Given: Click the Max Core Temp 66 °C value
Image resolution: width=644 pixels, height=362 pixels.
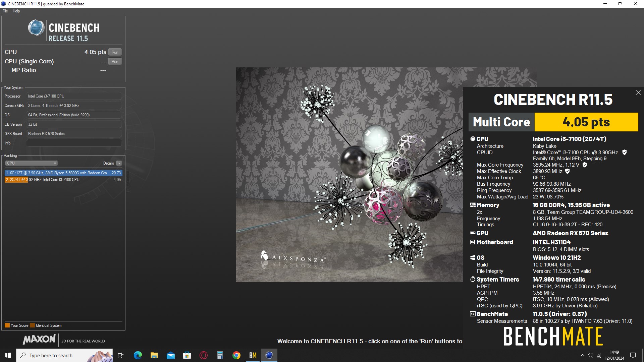Looking at the screenshot, I should tap(539, 178).
